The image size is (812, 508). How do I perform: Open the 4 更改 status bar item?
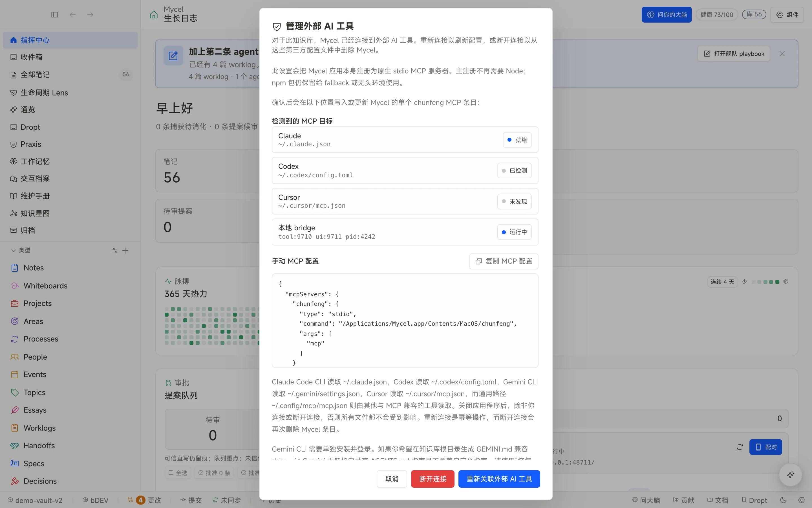click(x=144, y=500)
